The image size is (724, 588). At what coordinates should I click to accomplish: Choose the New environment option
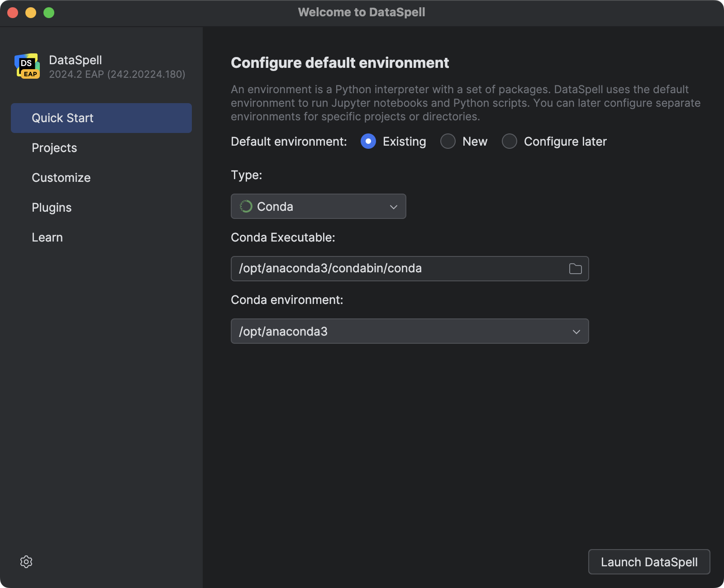[448, 141]
